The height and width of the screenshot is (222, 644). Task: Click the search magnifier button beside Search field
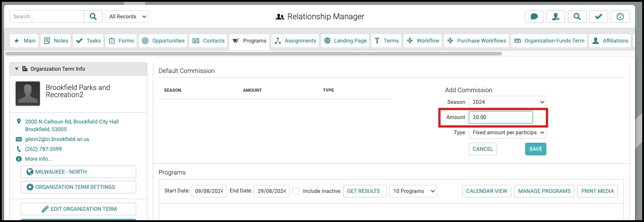click(x=93, y=17)
